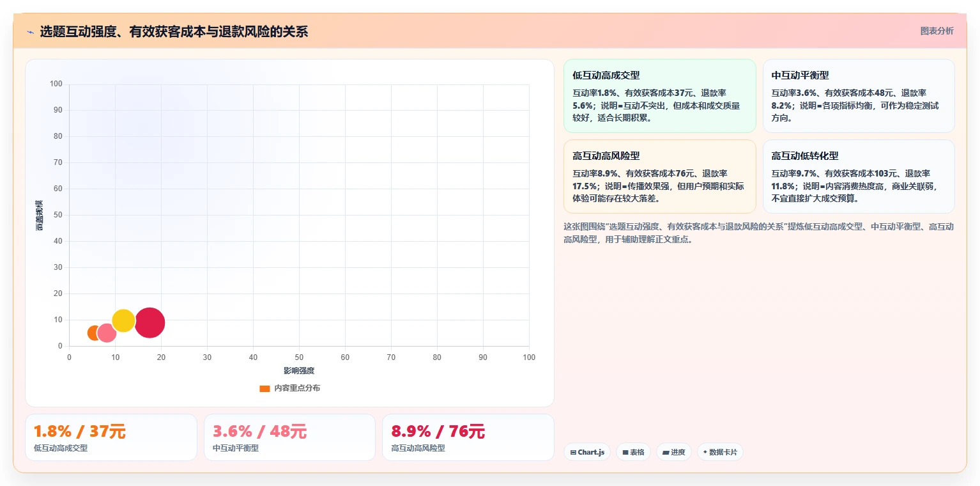
Task: Click the 图表分析 label in header
Action: (x=937, y=31)
